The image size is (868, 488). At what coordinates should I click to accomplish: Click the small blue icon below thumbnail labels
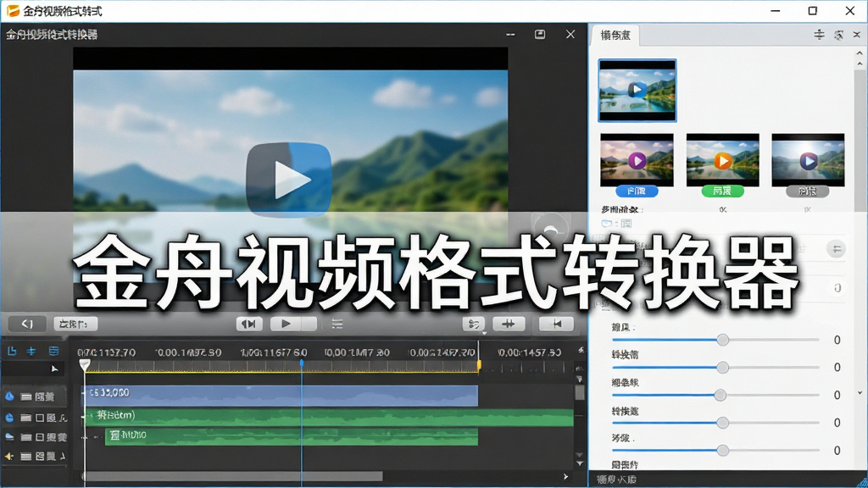(607, 224)
